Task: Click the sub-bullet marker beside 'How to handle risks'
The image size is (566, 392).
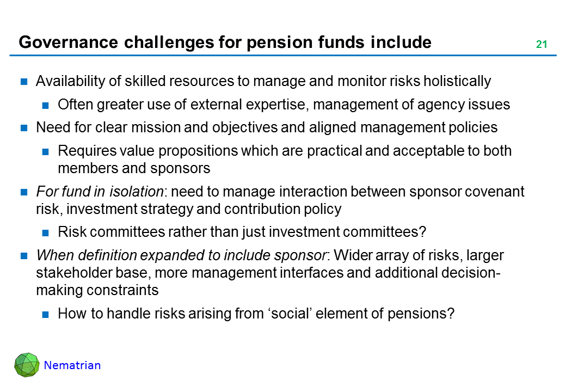Action: pyautogui.click(x=46, y=315)
